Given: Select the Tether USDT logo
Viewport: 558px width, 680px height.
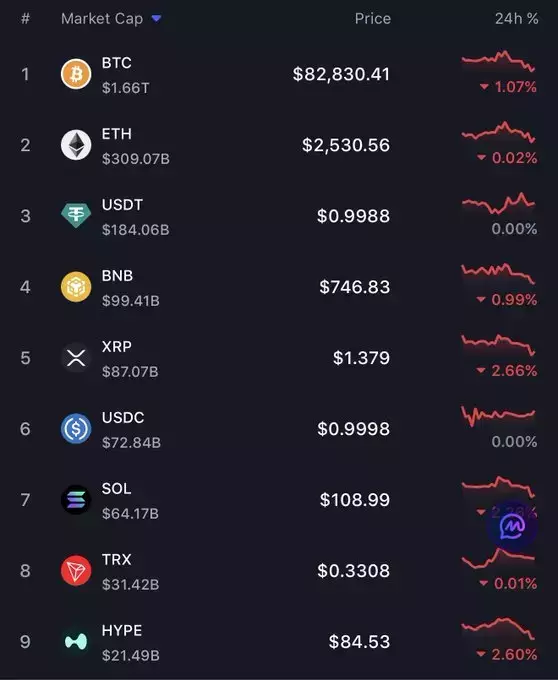Looking at the screenshot, I should pos(76,216).
